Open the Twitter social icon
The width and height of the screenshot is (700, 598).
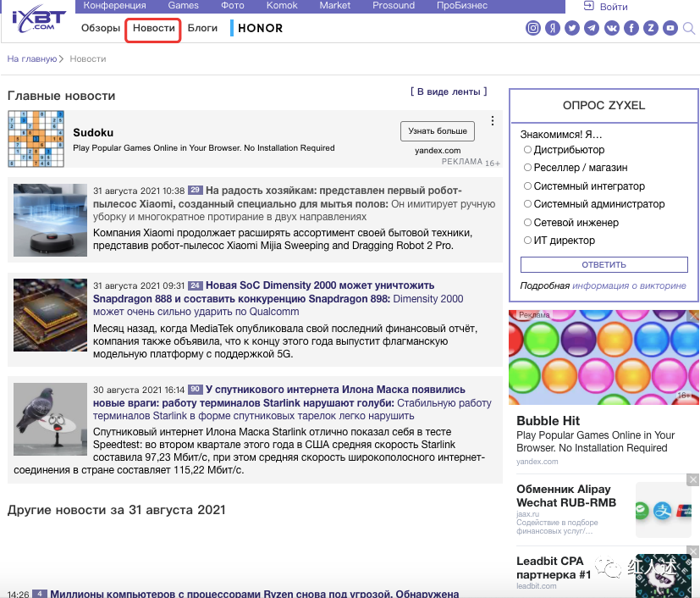(x=572, y=28)
